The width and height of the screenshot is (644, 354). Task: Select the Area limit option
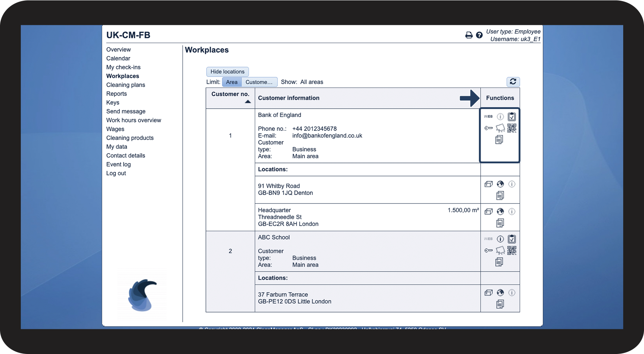click(x=232, y=82)
